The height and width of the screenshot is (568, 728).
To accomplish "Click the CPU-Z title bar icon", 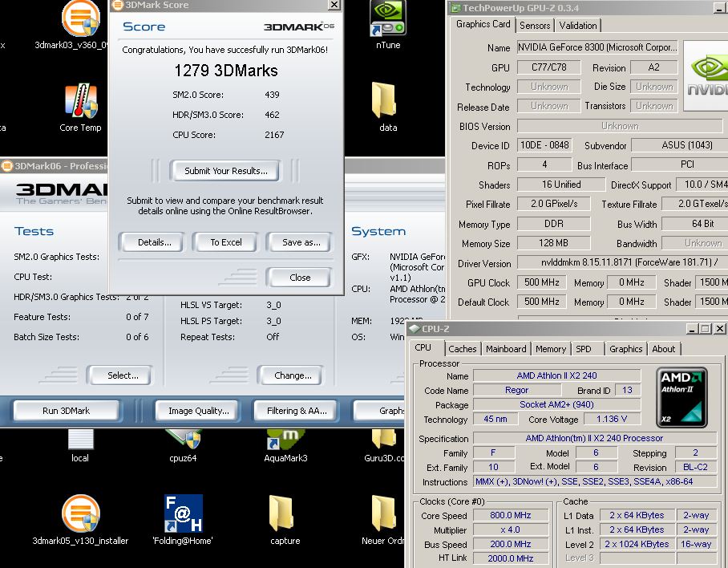I will tap(415, 328).
